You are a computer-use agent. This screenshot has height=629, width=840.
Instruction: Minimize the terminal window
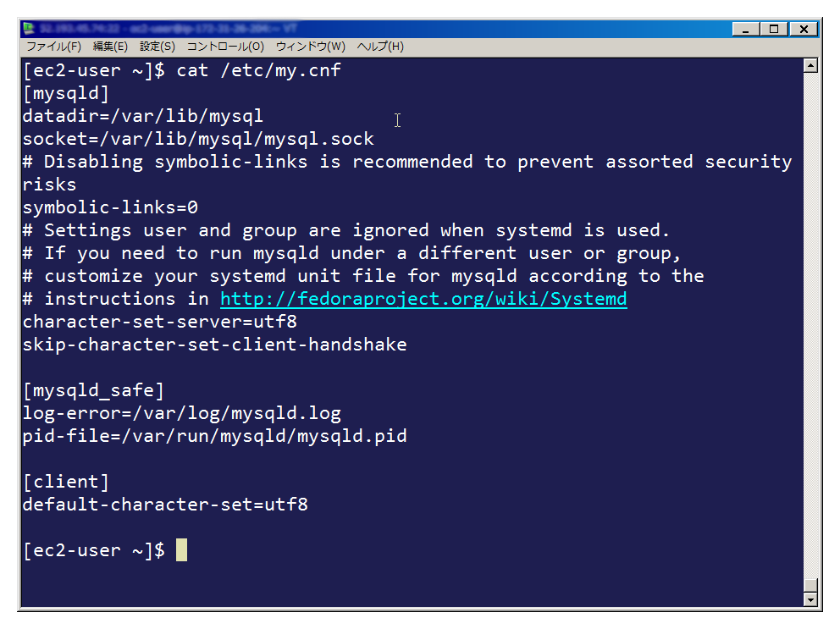(746, 29)
